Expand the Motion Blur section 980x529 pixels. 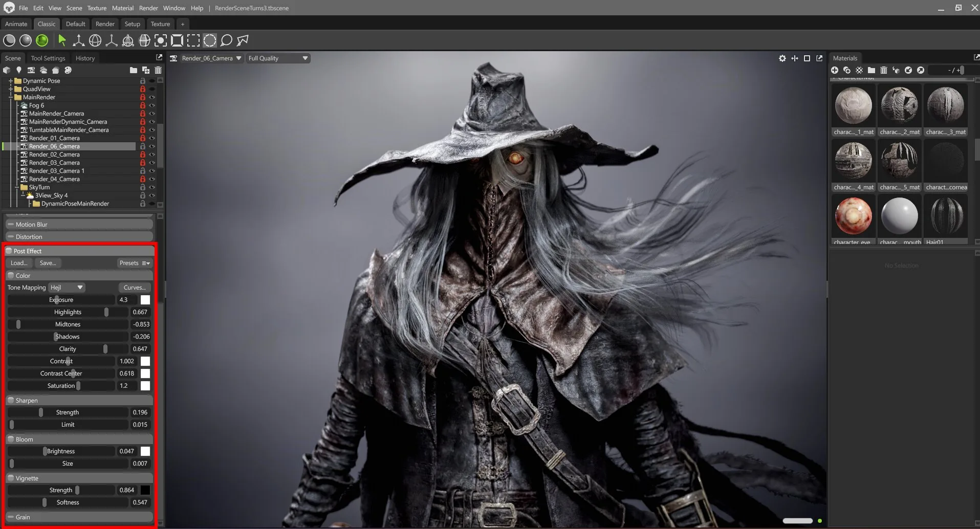[79, 225]
